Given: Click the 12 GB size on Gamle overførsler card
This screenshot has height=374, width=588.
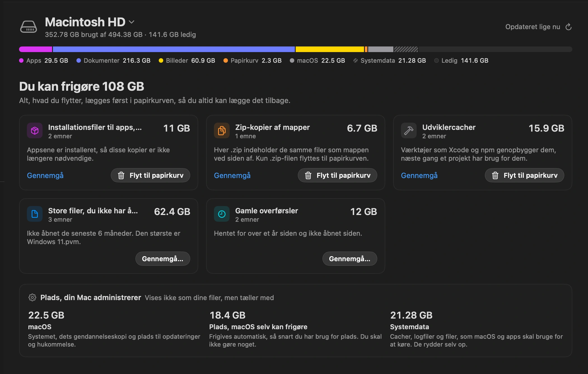Looking at the screenshot, I should [364, 212].
